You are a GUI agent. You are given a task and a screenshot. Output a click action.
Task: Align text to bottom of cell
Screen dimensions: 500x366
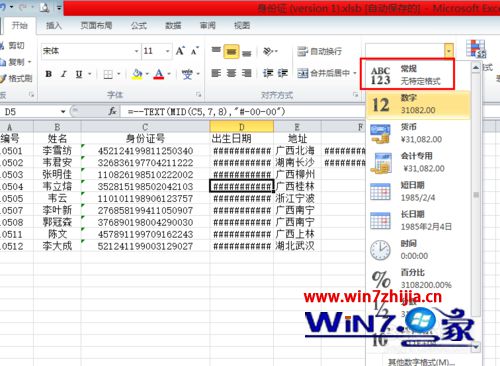pyautogui.click(x=247, y=52)
